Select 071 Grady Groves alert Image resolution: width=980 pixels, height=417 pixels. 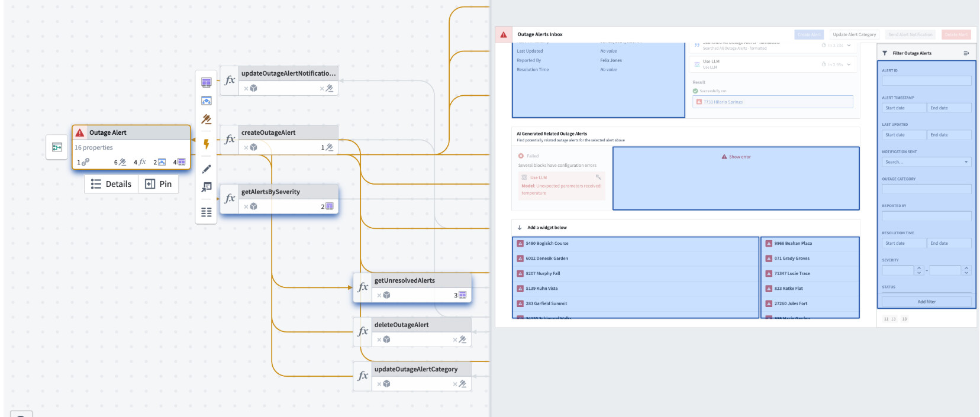click(x=810, y=258)
